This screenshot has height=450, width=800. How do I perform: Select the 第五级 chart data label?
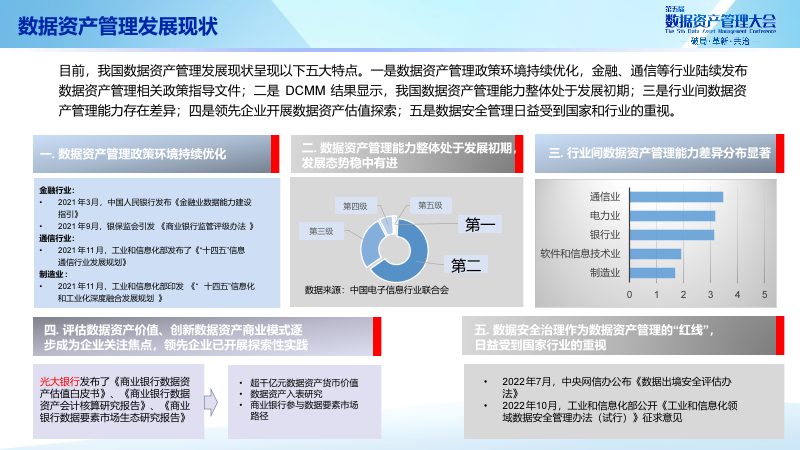point(429,205)
